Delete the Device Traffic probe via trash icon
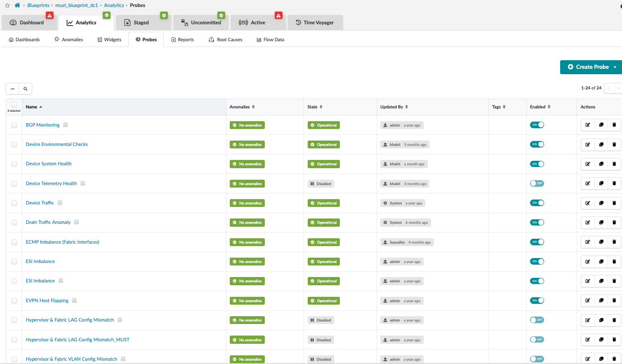The height and width of the screenshot is (364, 622). click(x=614, y=203)
